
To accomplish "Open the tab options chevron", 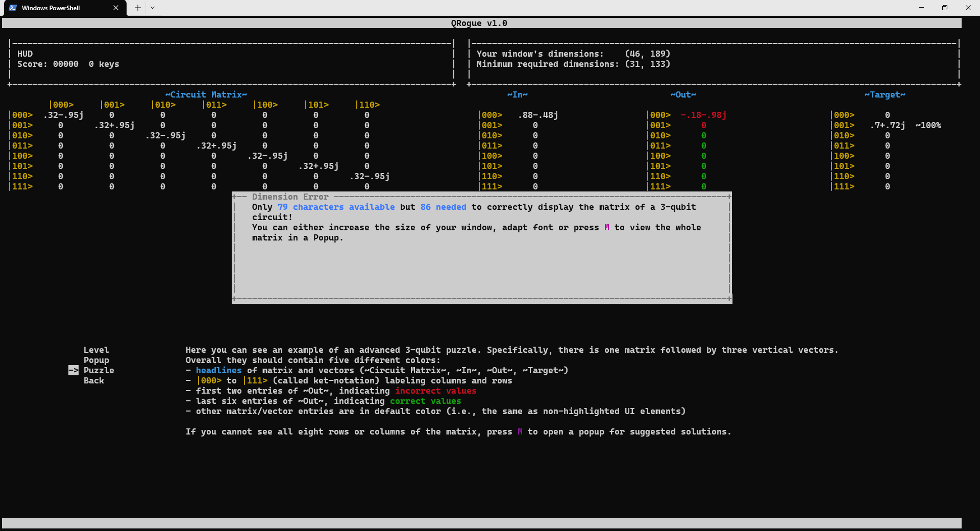I will pyautogui.click(x=153, y=8).
